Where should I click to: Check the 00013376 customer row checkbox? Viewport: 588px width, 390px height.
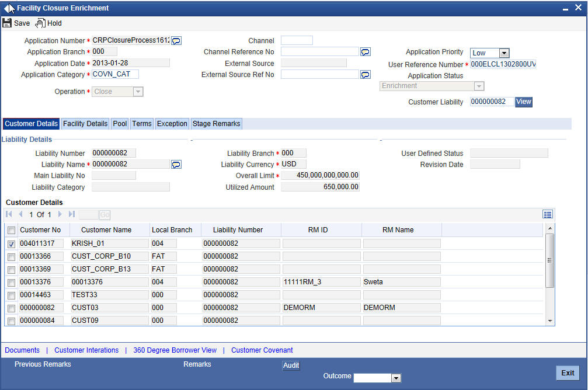coord(11,283)
